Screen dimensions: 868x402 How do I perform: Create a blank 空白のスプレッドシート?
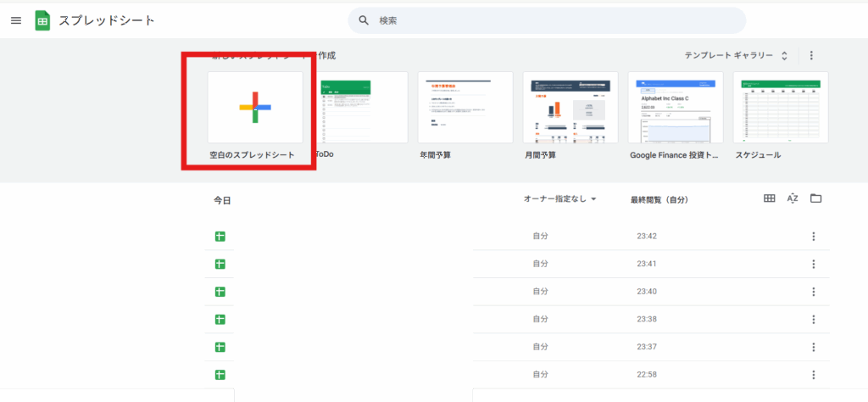tap(254, 108)
